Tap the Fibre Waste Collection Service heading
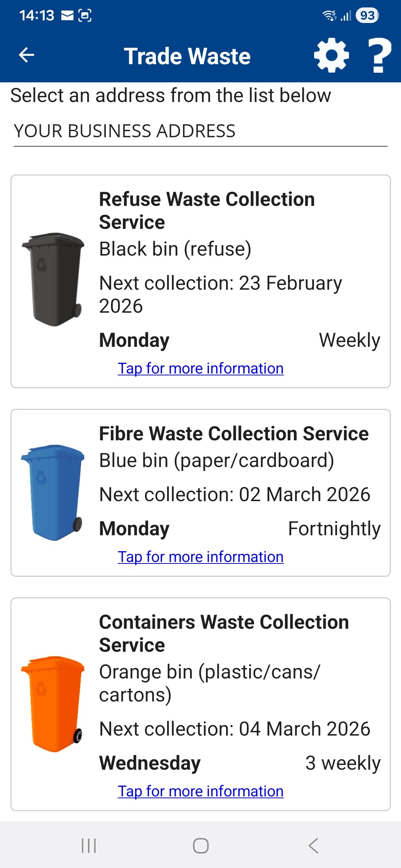This screenshot has height=868, width=401. pyautogui.click(x=234, y=434)
